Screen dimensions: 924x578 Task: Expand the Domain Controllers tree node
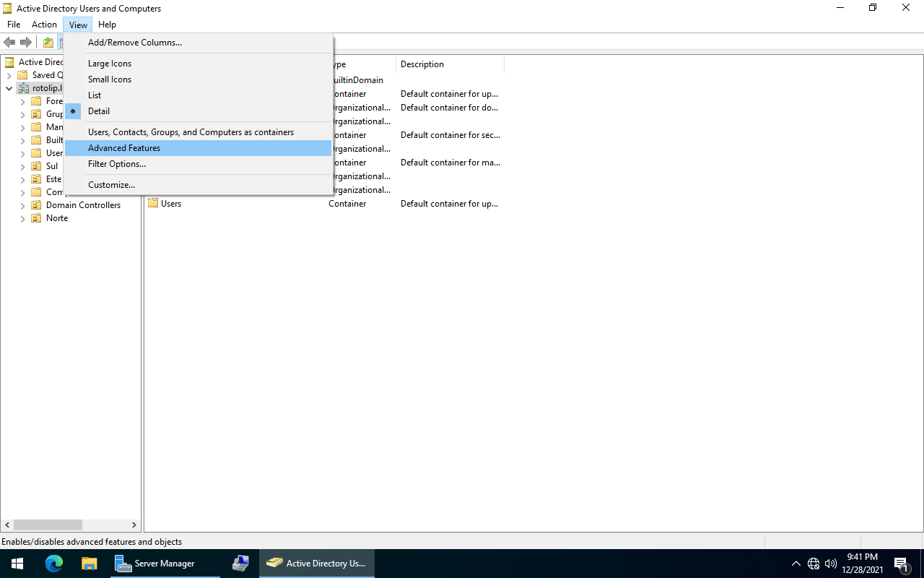(22, 206)
